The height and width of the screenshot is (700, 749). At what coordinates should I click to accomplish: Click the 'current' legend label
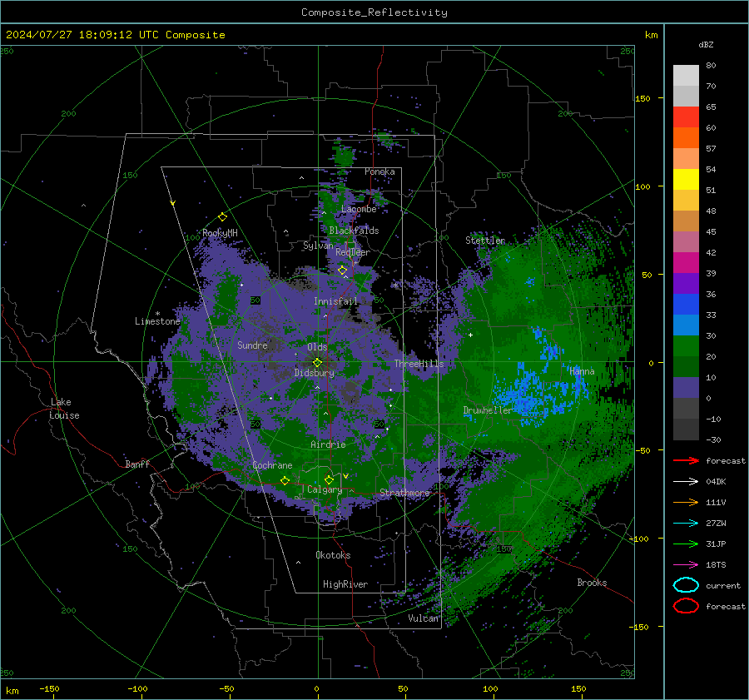click(723, 586)
